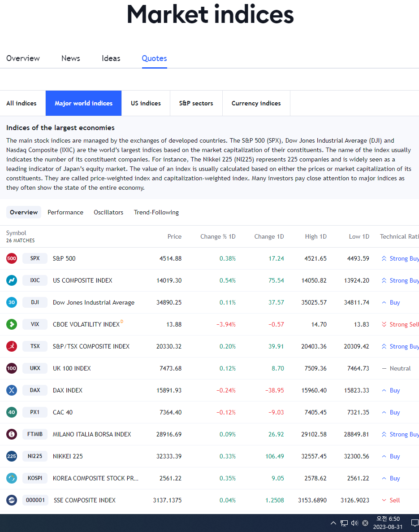Select the All indices category tab
The height and width of the screenshot is (532, 419).
point(22,103)
